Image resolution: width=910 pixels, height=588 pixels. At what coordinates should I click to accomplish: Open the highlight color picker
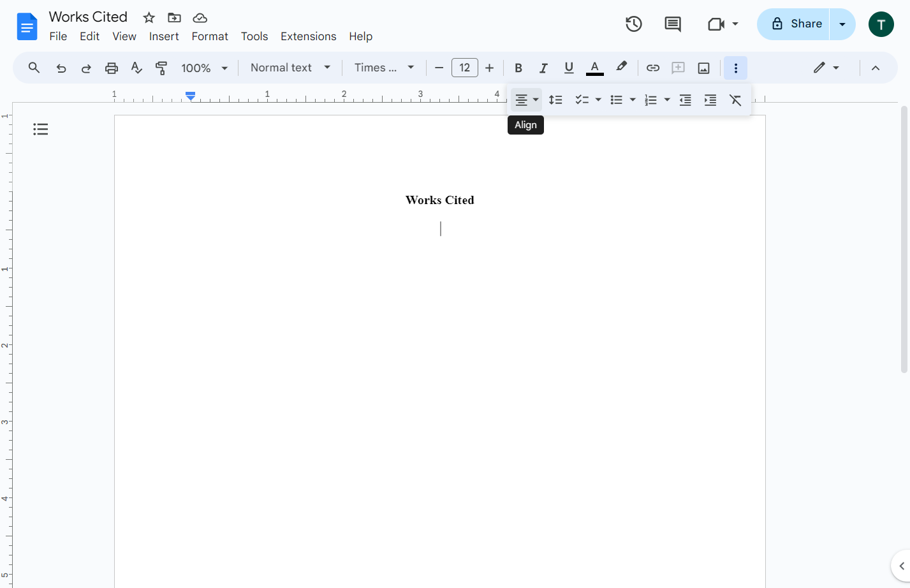click(x=621, y=67)
